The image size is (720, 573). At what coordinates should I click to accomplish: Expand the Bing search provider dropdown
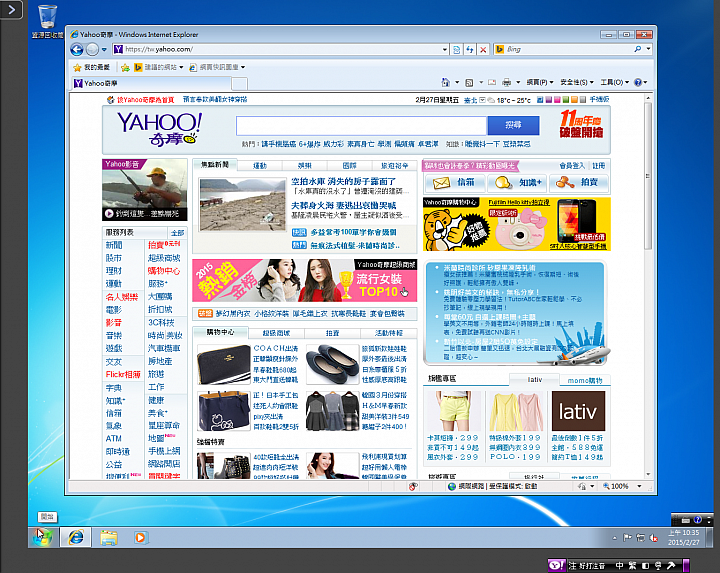click(648, 49)
